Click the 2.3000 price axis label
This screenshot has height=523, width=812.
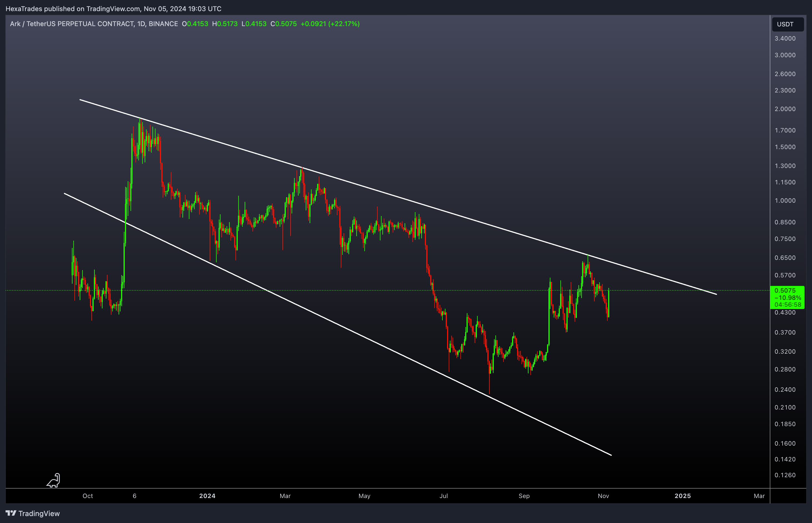tap(785, 90)
